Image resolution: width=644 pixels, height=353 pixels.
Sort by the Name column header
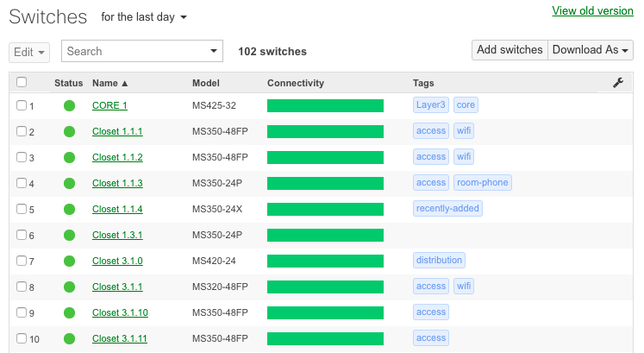[109, 83]
